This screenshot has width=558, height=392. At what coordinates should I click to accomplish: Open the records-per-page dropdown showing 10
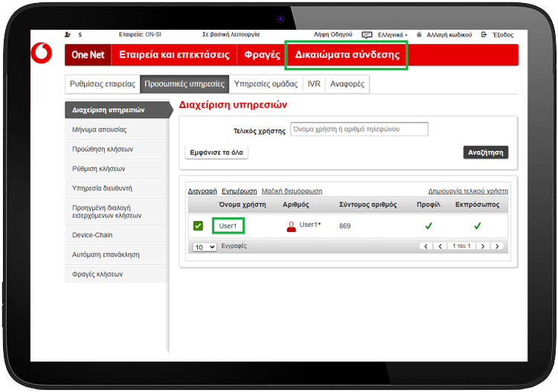pyautogui.click(x=205, y=247)
